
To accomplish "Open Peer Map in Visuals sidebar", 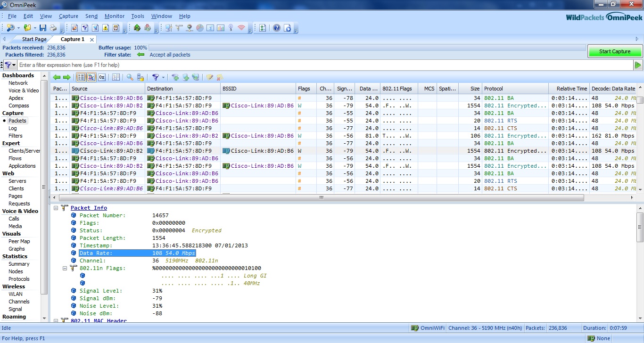I will [x=19, y=241].
